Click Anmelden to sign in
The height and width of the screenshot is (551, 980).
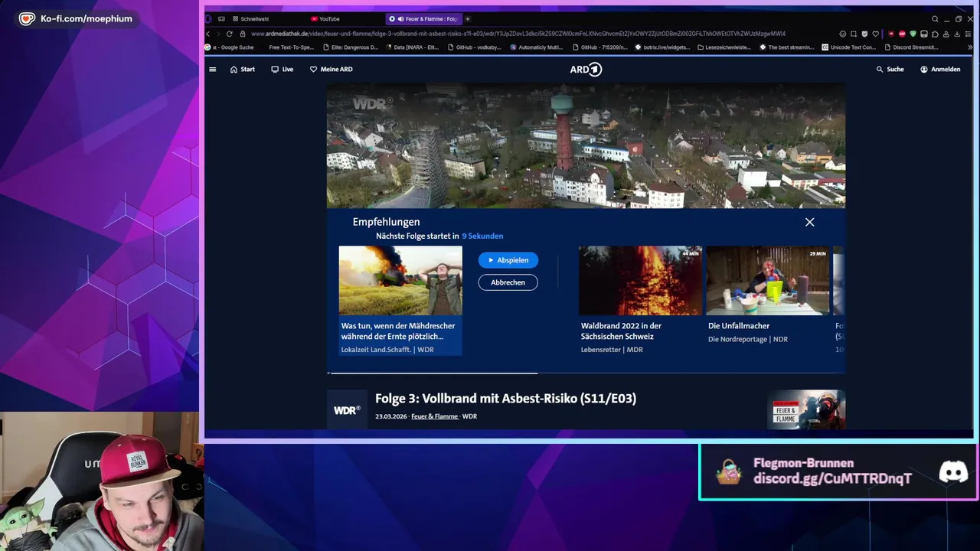940,69
